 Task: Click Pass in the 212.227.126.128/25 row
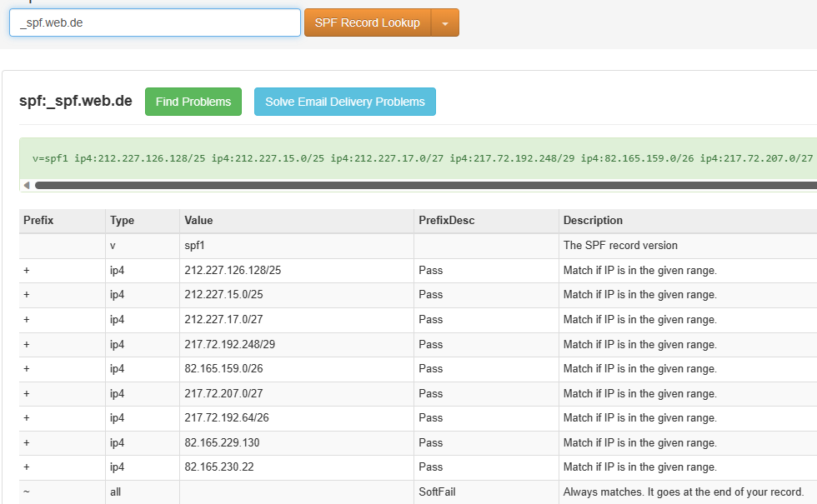(x=431, y=270)
